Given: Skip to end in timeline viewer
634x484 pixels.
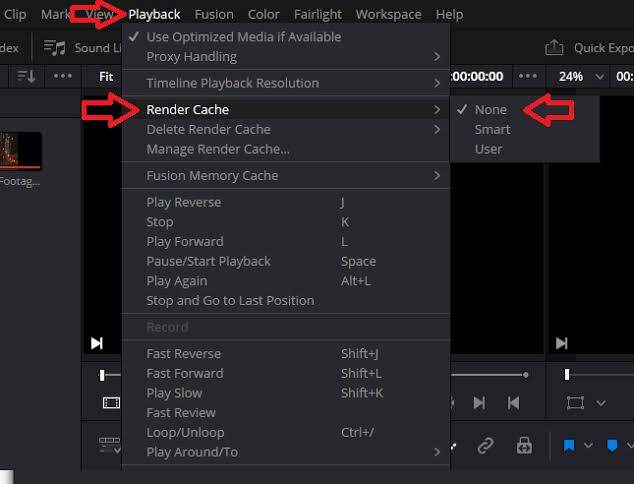Looking at the screenshot, I should (x=562, y=343).
